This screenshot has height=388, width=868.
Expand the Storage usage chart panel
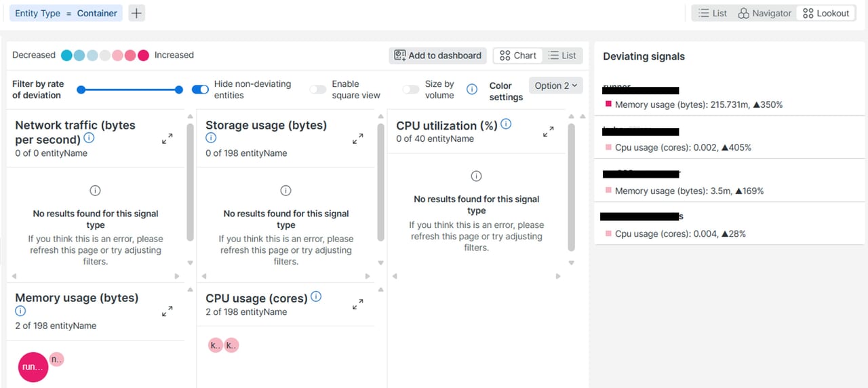coord(357,138)
